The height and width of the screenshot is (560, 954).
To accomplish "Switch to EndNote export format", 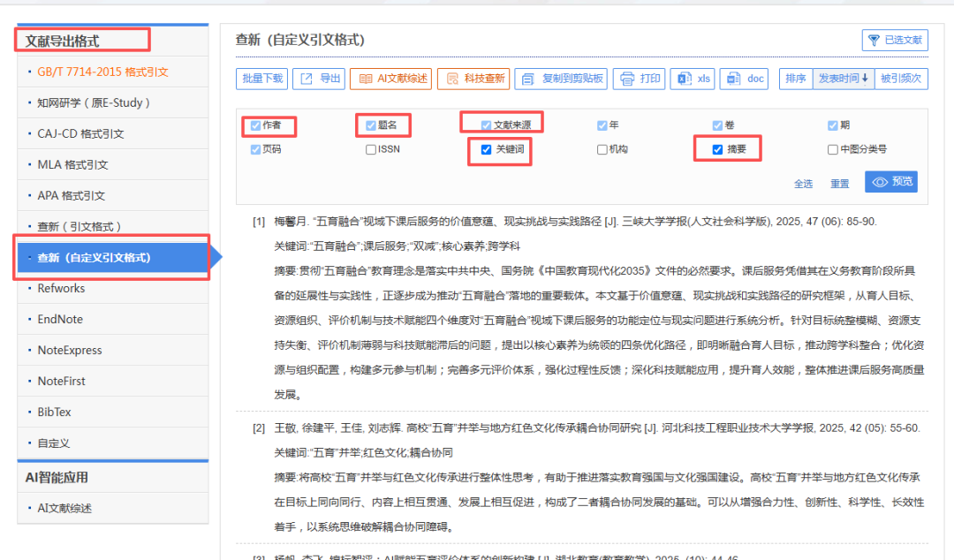I will pyautogui.click(x=60, y=319).
